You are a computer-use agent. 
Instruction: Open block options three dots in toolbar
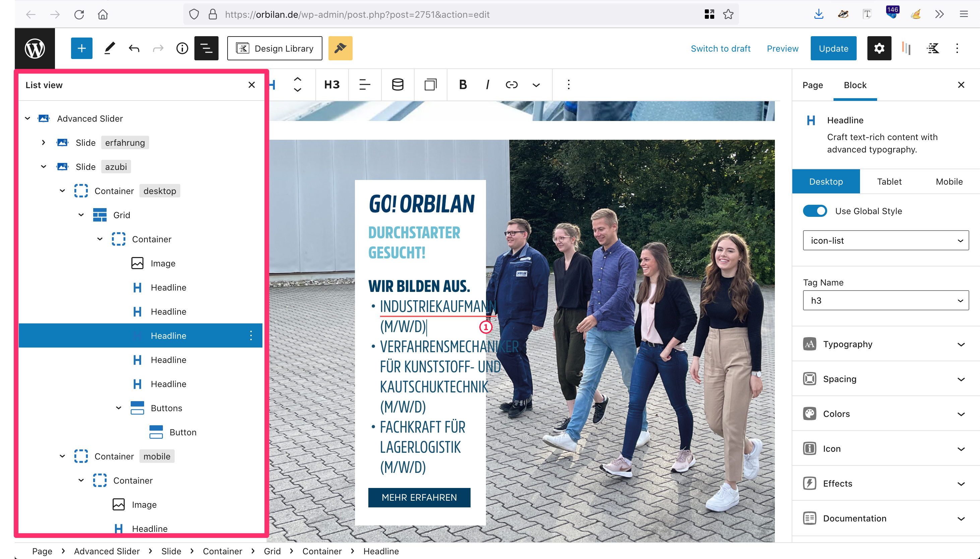[568, 84]
